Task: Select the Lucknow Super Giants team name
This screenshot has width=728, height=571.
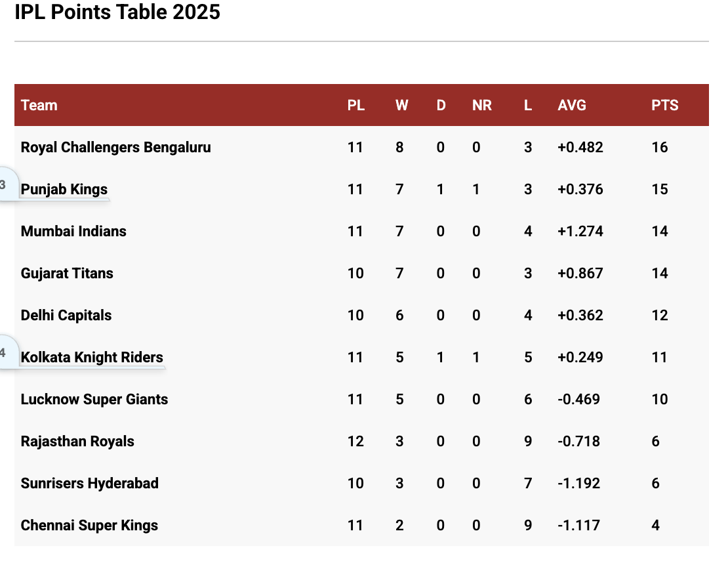Action: pyautogui.click(x=94, y=400)
